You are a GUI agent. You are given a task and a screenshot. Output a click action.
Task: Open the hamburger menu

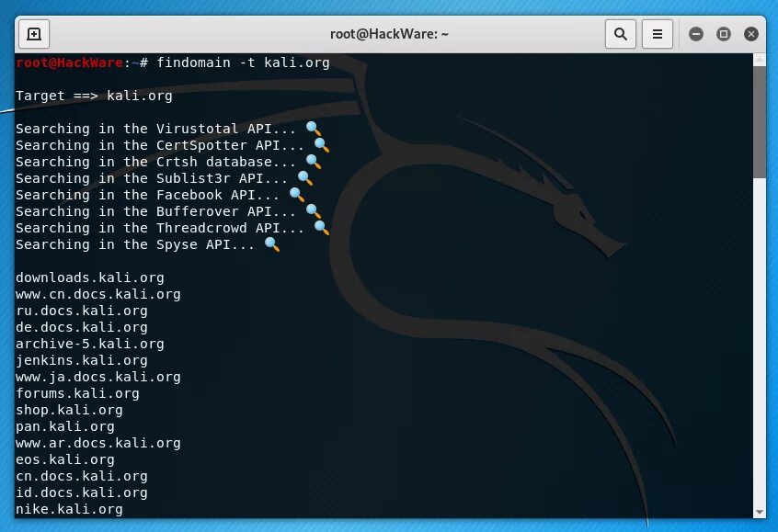tap(657, 34)
